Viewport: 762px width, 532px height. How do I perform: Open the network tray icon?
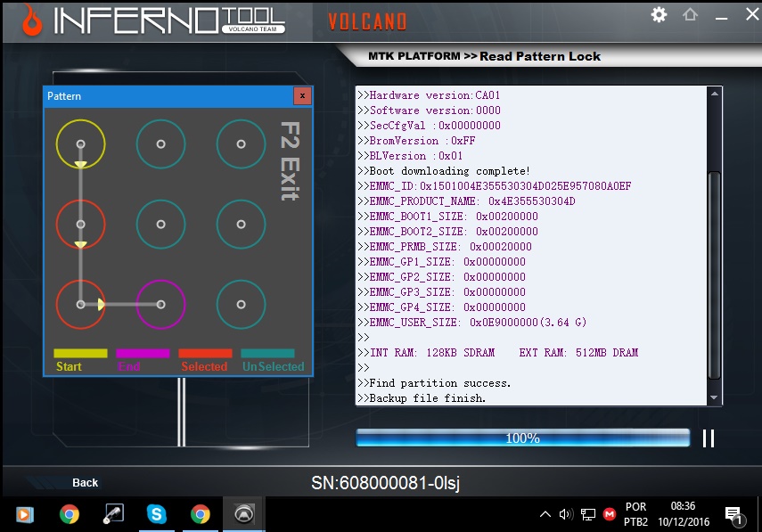[588, 514]
